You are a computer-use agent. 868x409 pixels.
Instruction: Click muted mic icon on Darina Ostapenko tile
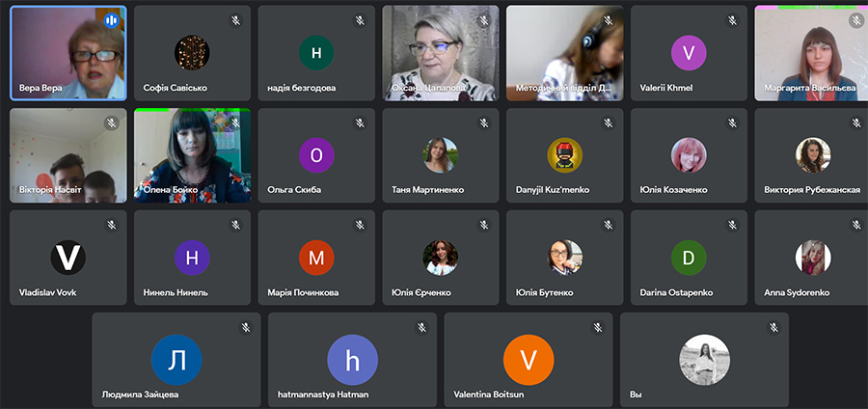click(x=732, y=225)
